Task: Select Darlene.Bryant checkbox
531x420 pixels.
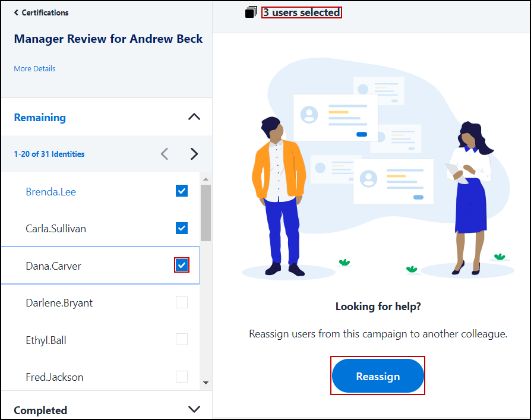Action: click(x=182, y=303)
